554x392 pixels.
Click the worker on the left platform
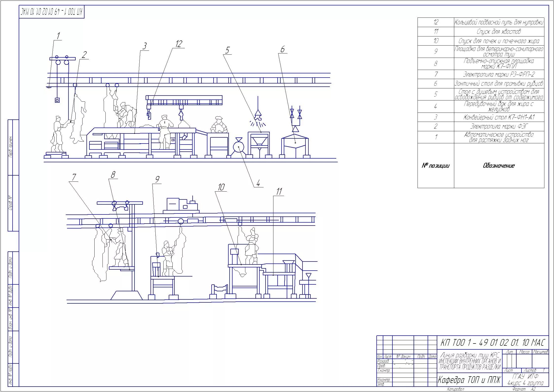point(57,134)
